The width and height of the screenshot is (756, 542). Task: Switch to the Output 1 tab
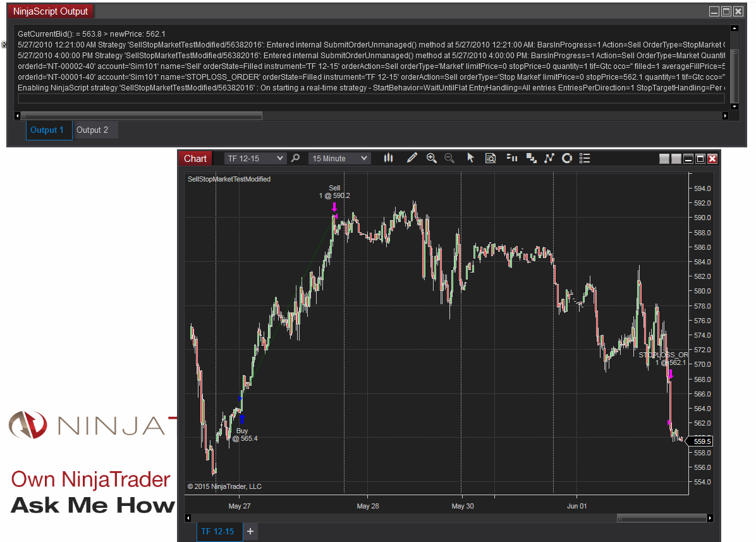[49, 130]
